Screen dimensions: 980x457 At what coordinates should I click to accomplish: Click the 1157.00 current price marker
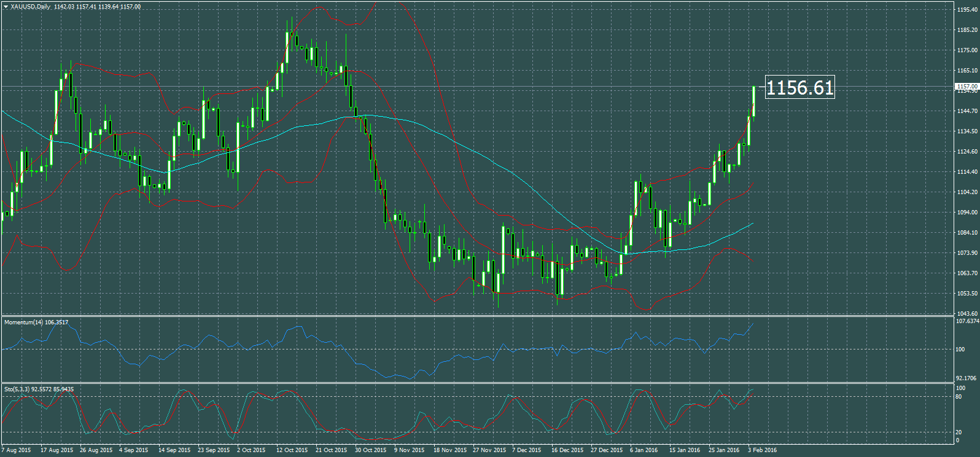click(967, 87)
